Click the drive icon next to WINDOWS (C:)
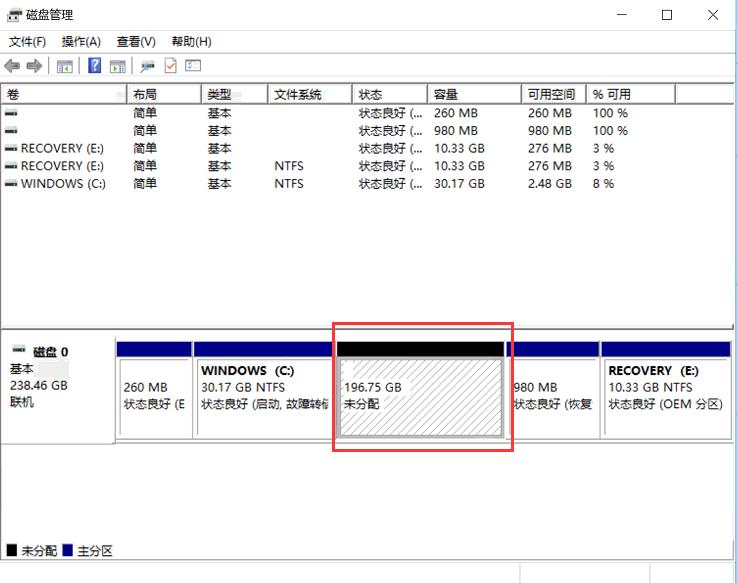The height and width of the screenshot is (583, 737). coord(11,183)
